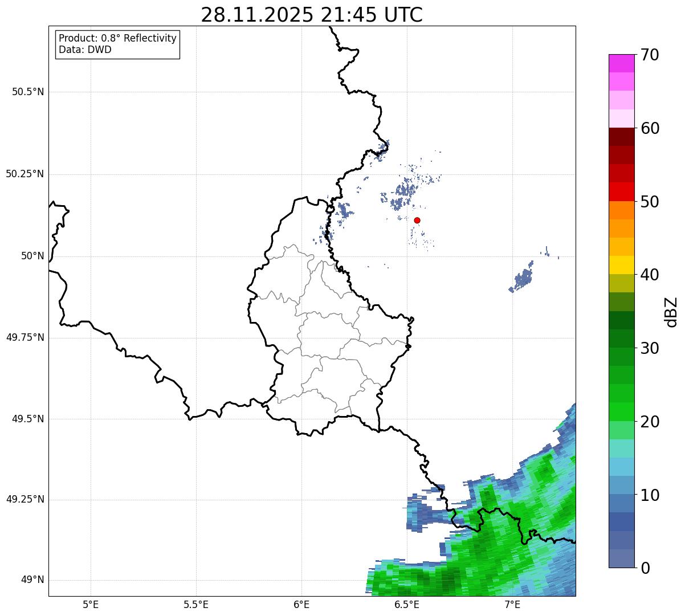Image resolution: width=685 pixels, height=616 pixels.
Task: Click the orange colorbar swatch below 50
Action: (621, 210)
